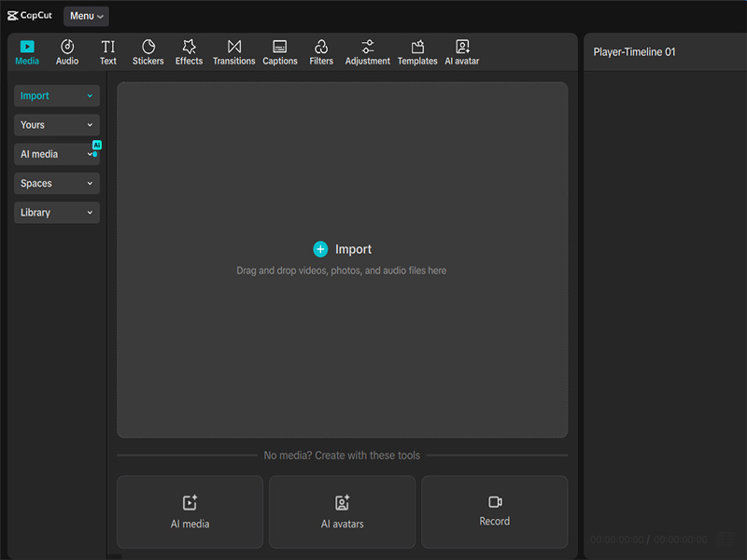Open the Menu dropdown
This screenshot has width=747, height=560.
pyautogui.click(x=86, y=16)
